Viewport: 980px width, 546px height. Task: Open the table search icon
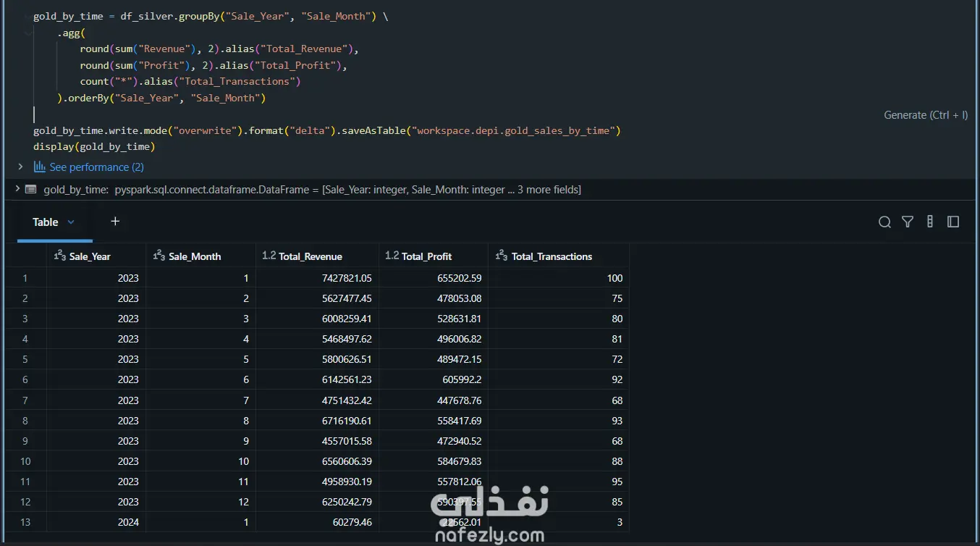(884, 222)
